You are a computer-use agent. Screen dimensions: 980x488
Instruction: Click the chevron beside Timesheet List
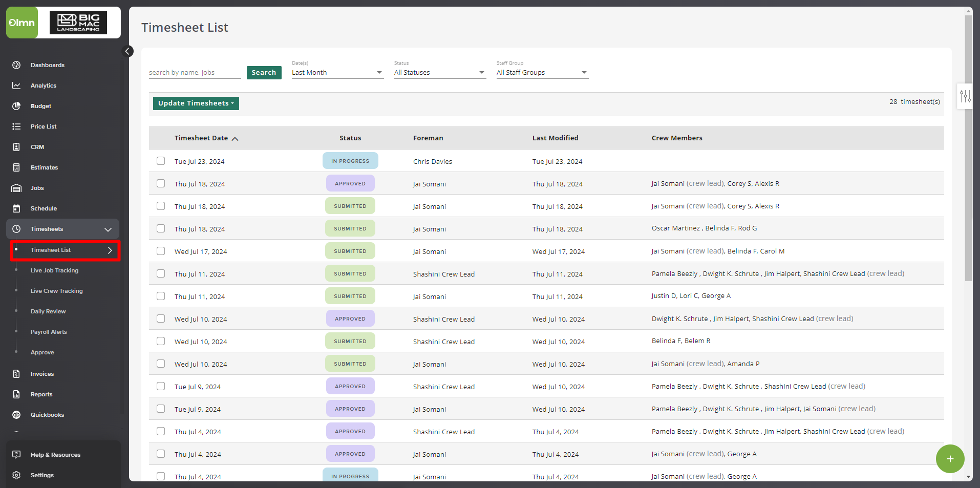tap(110, 250)
